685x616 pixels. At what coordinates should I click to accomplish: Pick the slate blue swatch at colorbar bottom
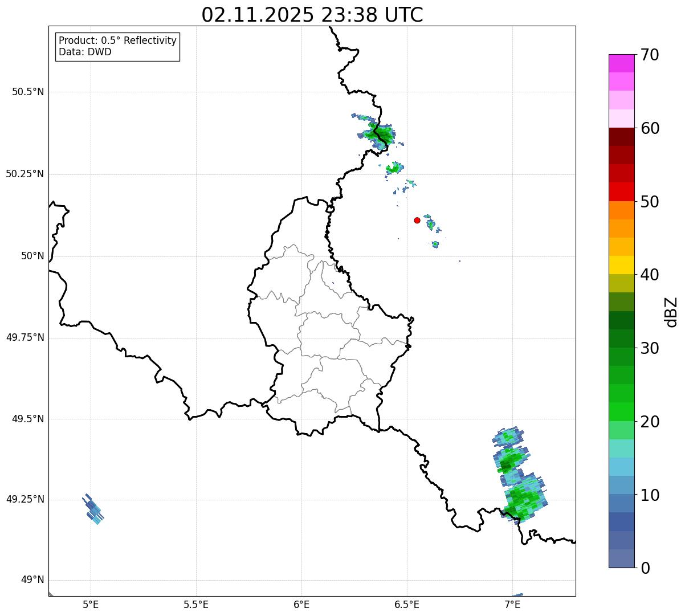[x=621, y=558]
